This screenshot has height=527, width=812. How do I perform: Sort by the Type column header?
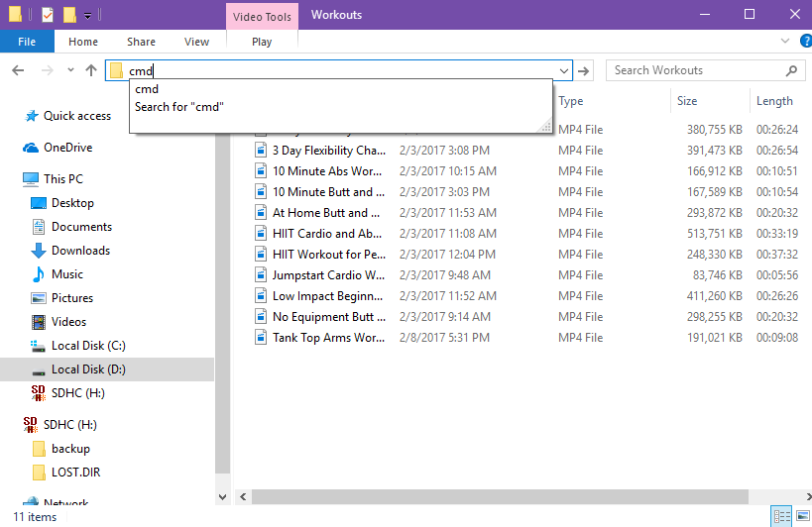[x=571, y=101]
